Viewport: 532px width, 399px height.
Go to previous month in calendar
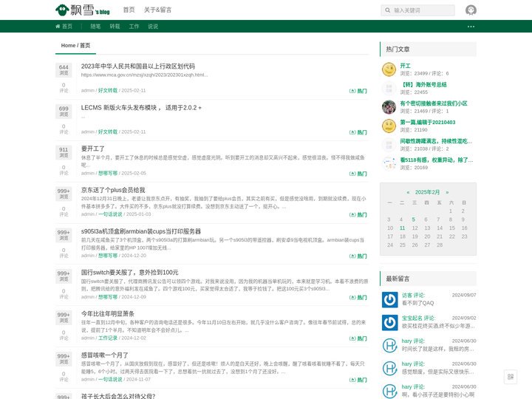[408, 192]
